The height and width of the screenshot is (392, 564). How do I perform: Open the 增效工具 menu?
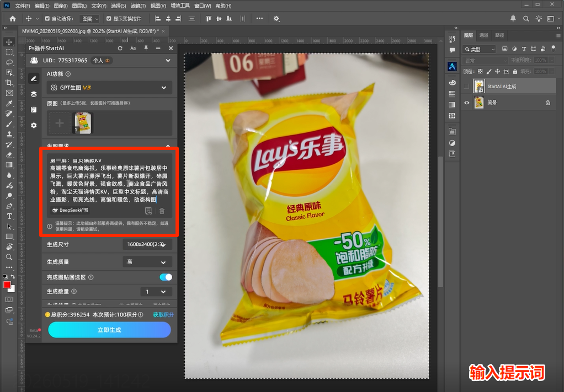[x=180, y=6]
